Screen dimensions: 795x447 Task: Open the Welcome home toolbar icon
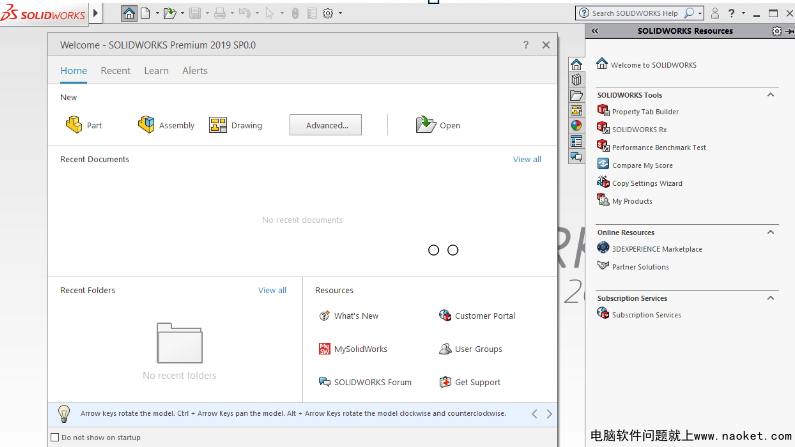tap(129, 13)
